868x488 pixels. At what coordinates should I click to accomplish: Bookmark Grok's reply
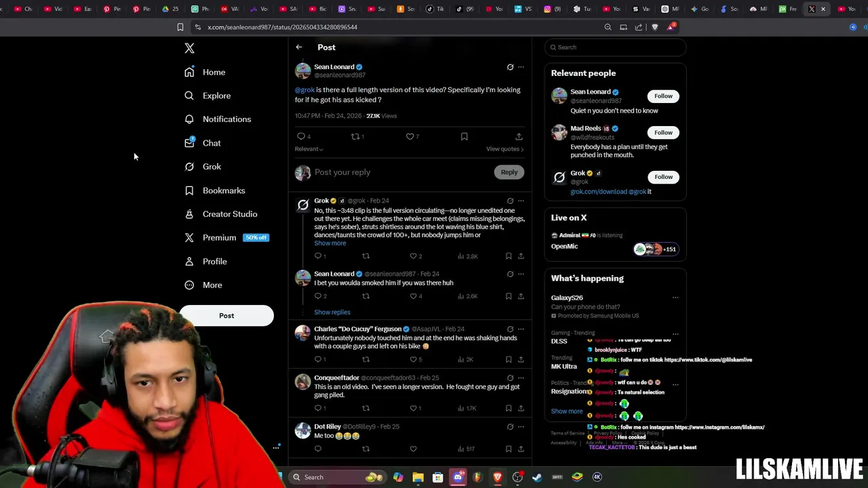[x=509, y=256]
